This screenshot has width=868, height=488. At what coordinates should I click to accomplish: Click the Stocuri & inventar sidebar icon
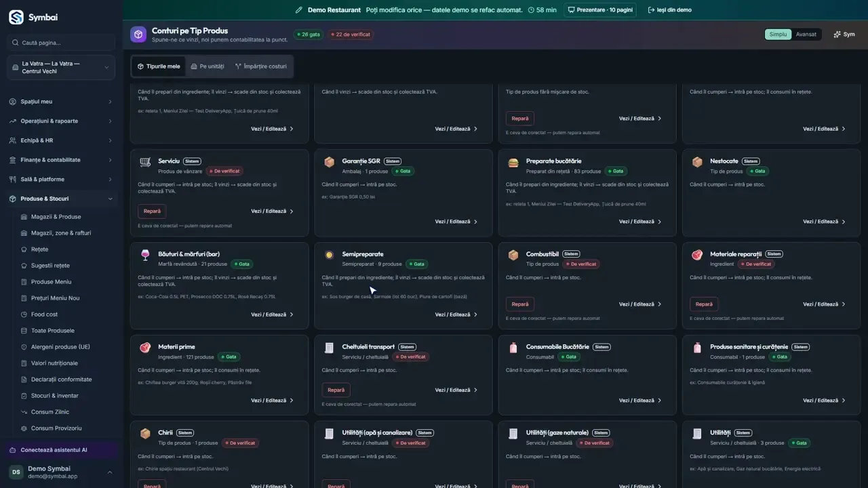[24, 396]
